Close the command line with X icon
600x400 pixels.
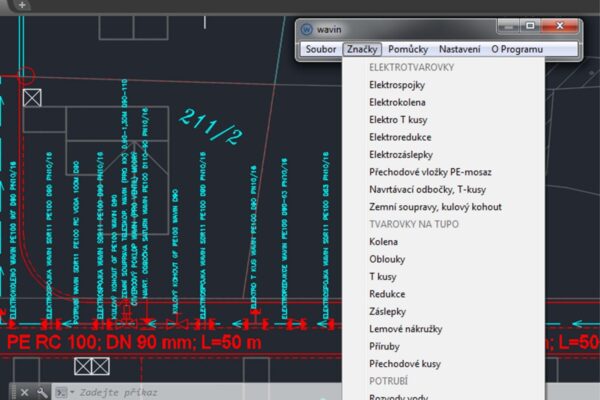point(24,392)
